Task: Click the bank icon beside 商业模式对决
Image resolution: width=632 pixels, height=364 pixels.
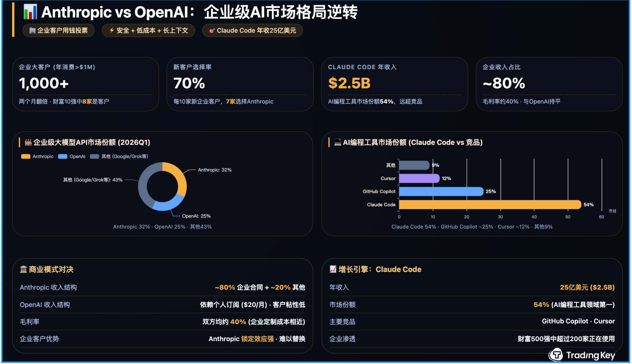Action: [x=23, y=270]
